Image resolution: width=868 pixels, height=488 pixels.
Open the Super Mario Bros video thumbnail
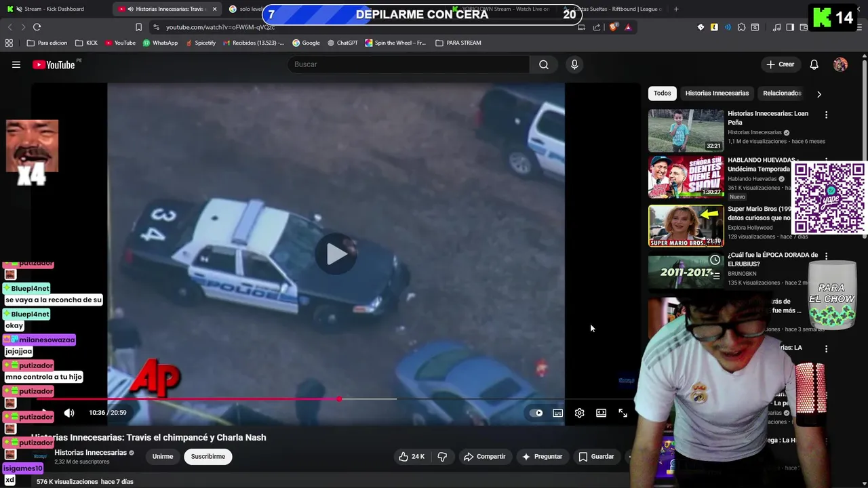pyautogui.click(x=686, y=226)
